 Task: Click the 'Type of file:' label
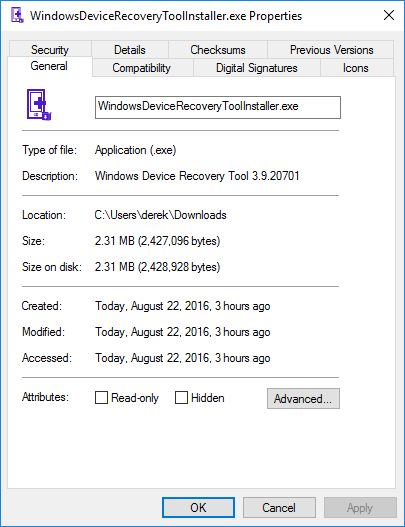coord(49,150)
